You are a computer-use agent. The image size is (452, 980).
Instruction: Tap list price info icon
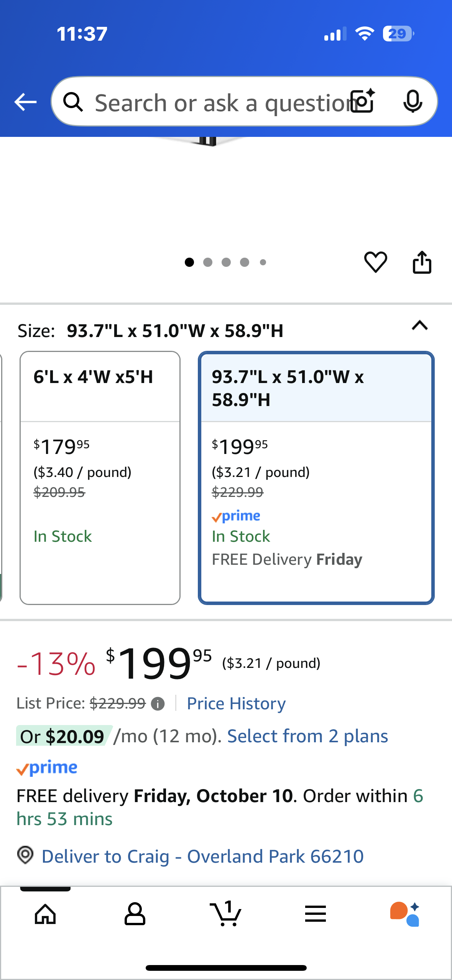click(158, 704)
